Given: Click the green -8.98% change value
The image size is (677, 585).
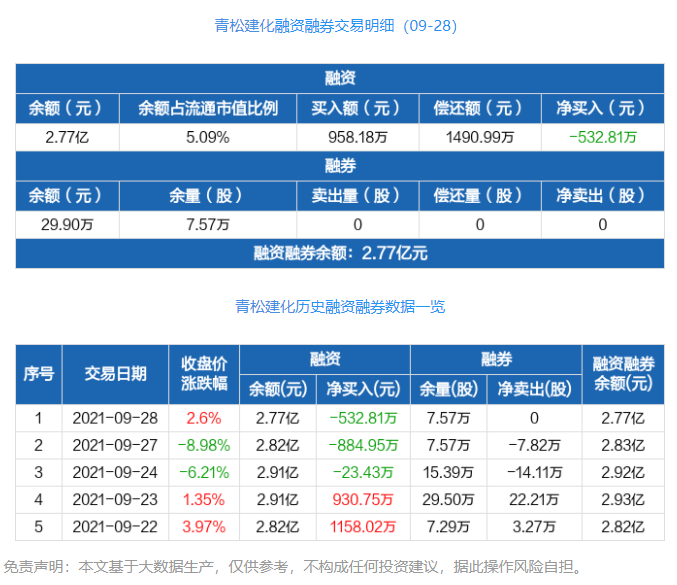Looking at the screenshot, I should [x=204, y=445].
